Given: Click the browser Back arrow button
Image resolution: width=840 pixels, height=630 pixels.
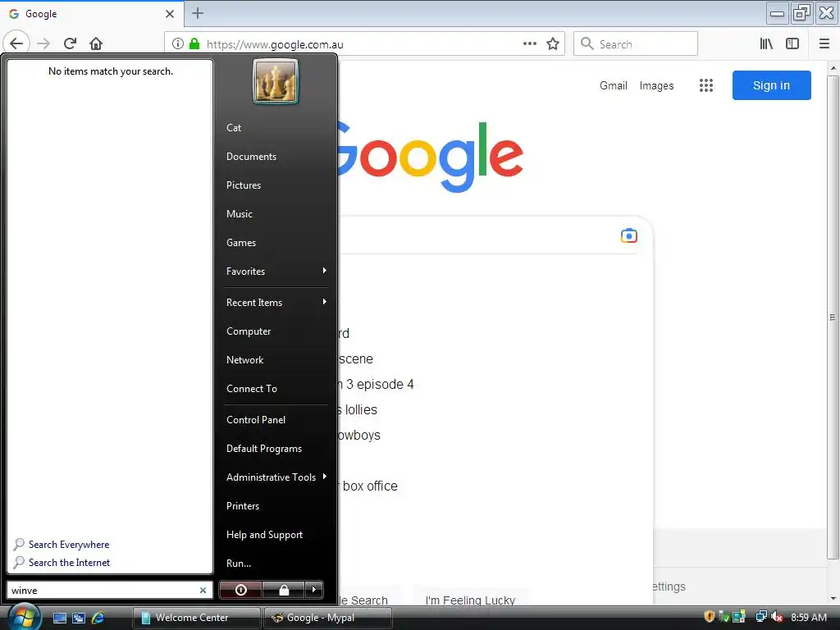Looking at the screenshot, I should 16,43.
